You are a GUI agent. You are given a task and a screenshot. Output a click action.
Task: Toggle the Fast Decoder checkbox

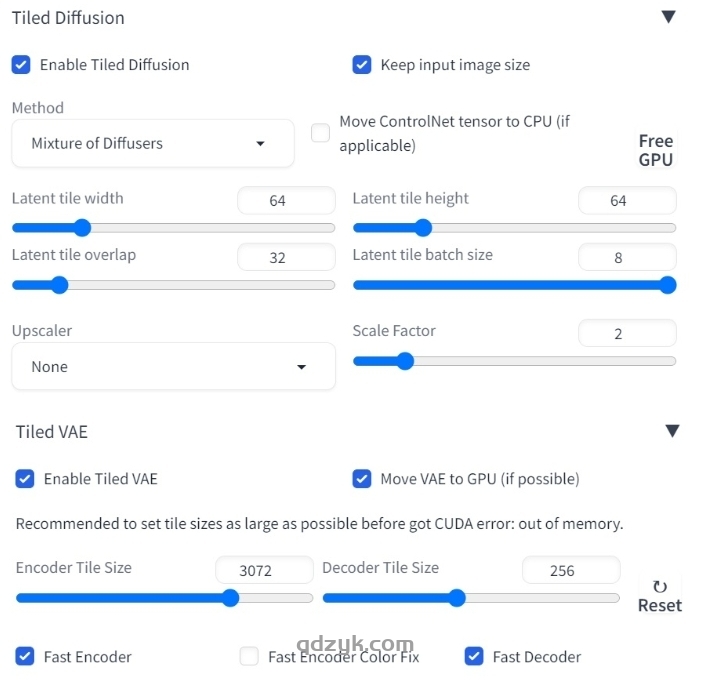(474, 657)
